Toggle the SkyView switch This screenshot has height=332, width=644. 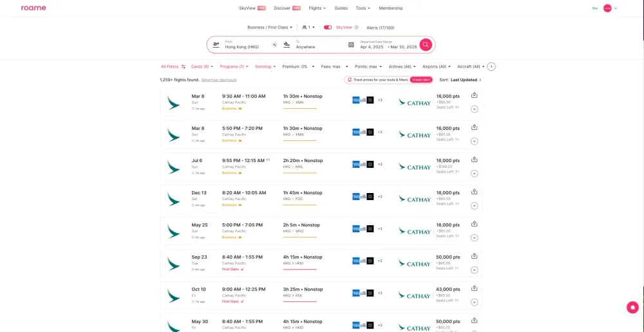328,28
